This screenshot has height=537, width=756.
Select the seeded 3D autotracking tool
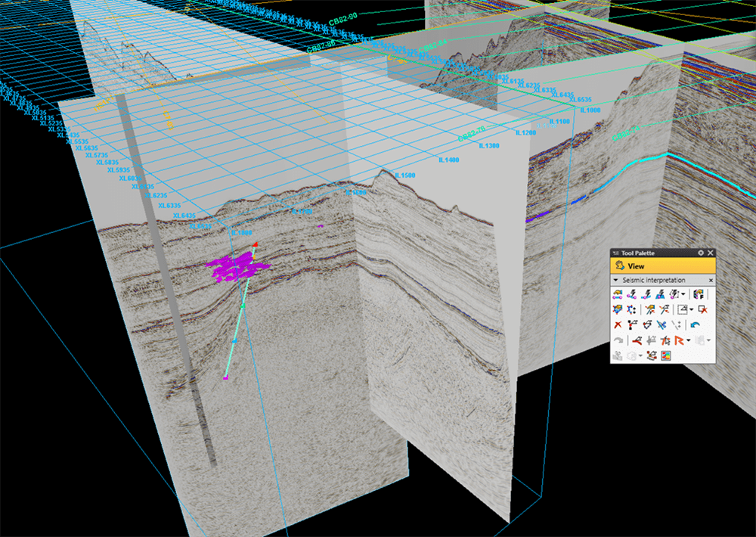point(645,294)
